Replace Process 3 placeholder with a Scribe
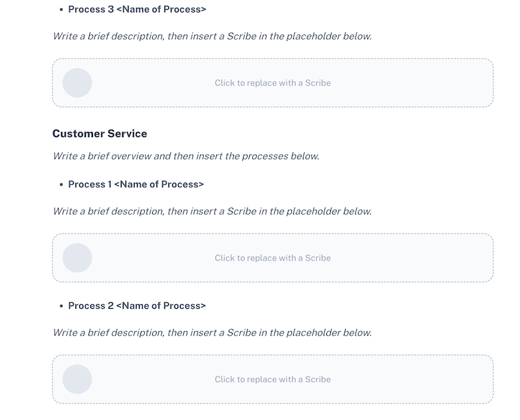 (x=272, y=83)
